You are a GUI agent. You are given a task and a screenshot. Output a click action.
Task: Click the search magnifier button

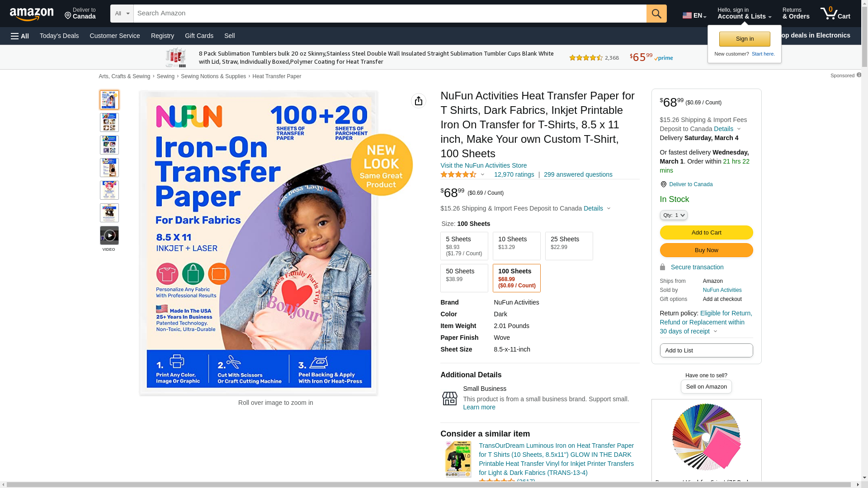click(656, 14)
